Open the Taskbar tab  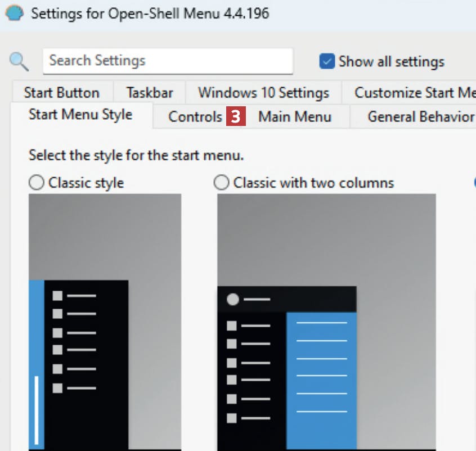[x=149, y=92]
